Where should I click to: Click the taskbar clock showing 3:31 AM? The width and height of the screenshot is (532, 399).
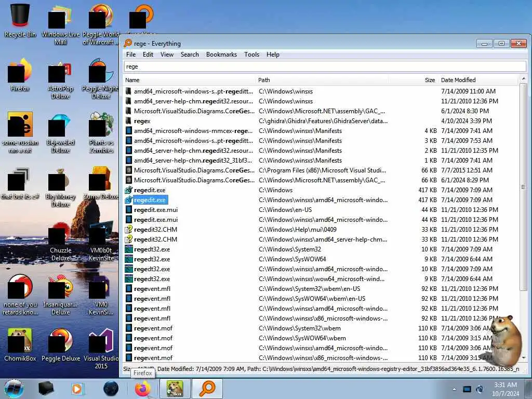pyautogui.click(x=505, y=389)
